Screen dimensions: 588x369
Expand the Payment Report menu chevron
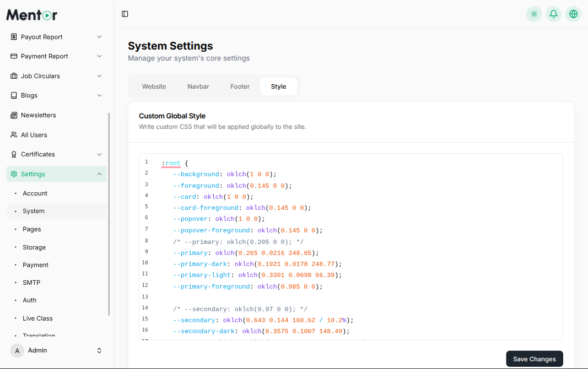click(99, 56)
